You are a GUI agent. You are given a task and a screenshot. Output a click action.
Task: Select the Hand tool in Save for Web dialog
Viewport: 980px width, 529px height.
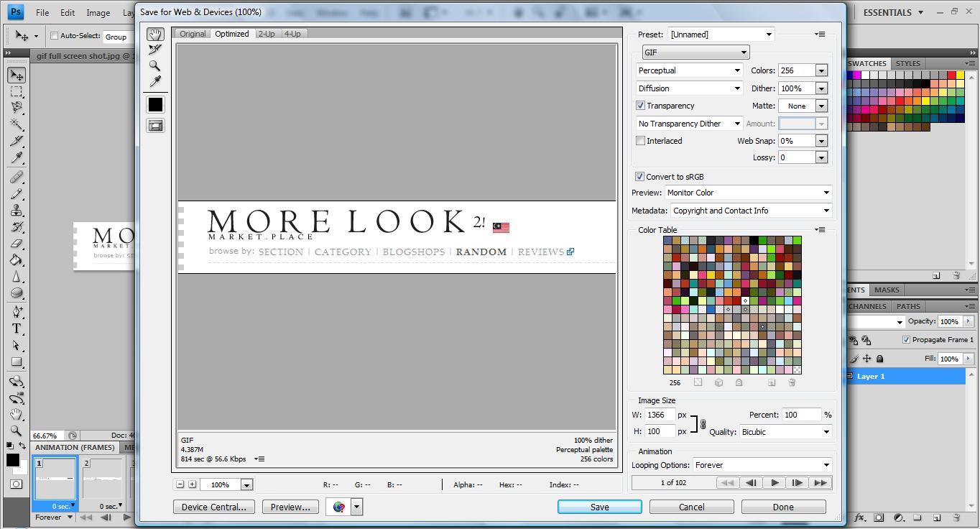pos(155,34)
